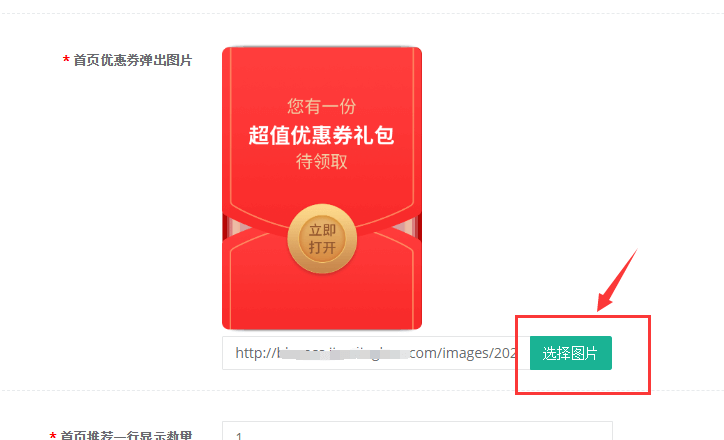Image resolution: width=724 pixels, height=440 pixels.
Task: Click the envelope's right ribbon fold
Action: (407, 227)
